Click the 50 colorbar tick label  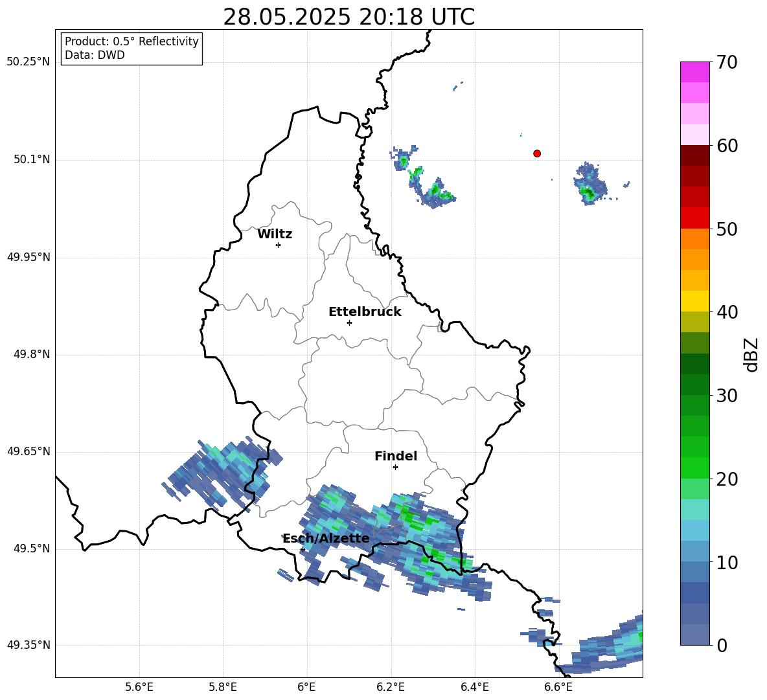pyautogui.click(x=727, y=229)
